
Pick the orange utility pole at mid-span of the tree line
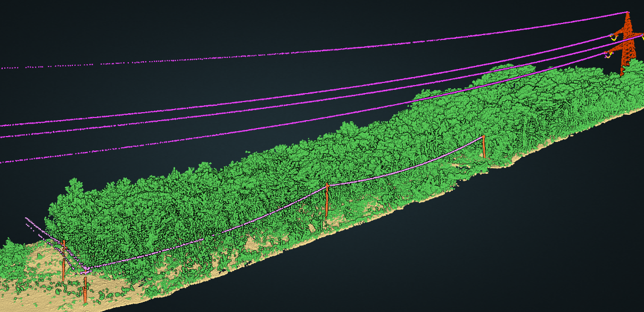(x=327, y=202)
